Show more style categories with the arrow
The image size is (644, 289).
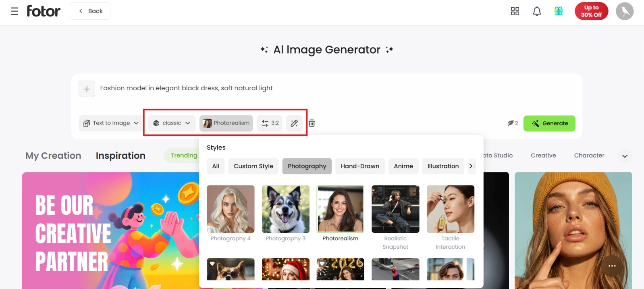point(471,166)
